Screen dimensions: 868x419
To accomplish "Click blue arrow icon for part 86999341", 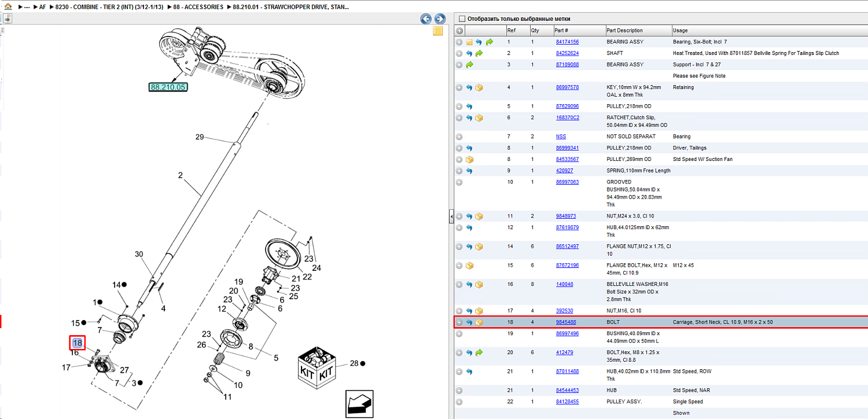I will coord(469,148).
